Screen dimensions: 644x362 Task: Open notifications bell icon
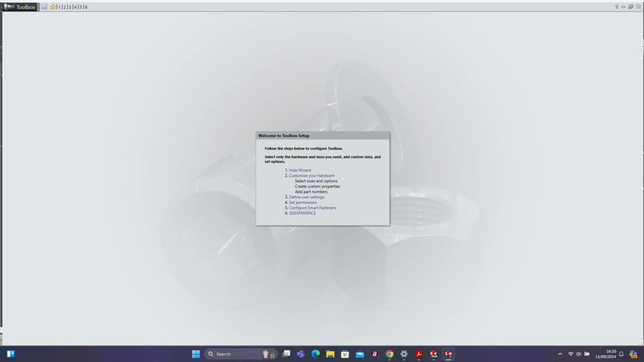[x=621, y=354]
